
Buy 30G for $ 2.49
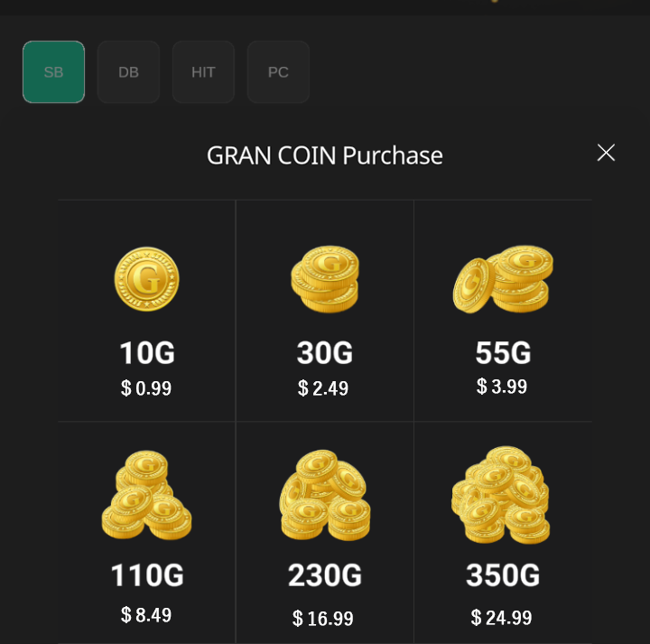325,311
